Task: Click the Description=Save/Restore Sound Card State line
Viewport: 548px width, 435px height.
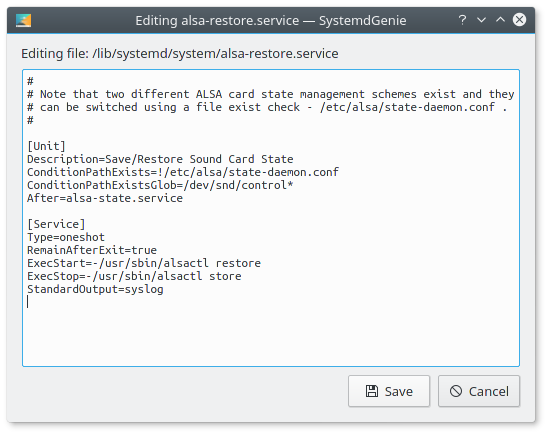Action: click(160, 159)
